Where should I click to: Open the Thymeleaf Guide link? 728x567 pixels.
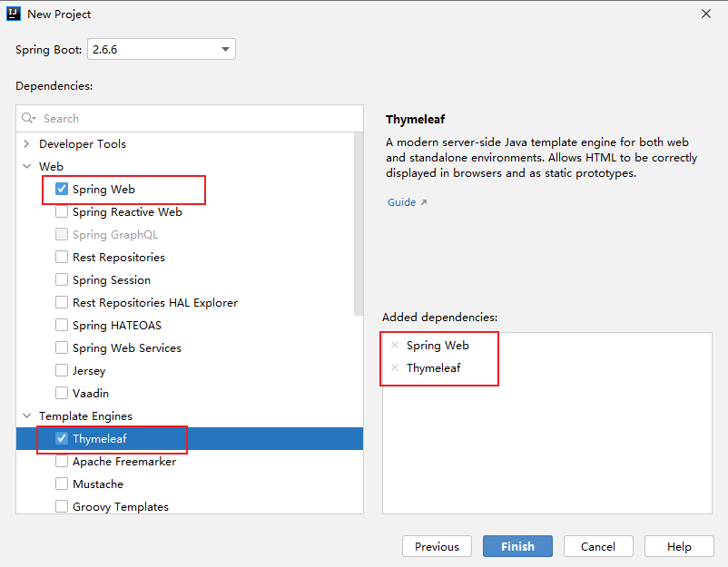402,201
